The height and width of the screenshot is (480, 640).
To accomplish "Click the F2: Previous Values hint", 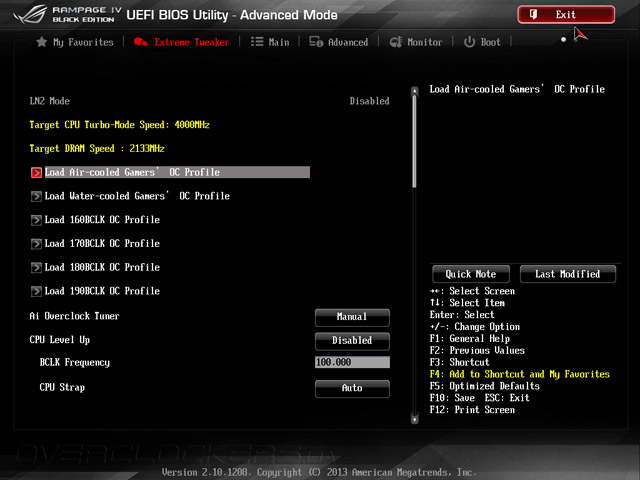I will pyautogui.click(x=477, y=350).
